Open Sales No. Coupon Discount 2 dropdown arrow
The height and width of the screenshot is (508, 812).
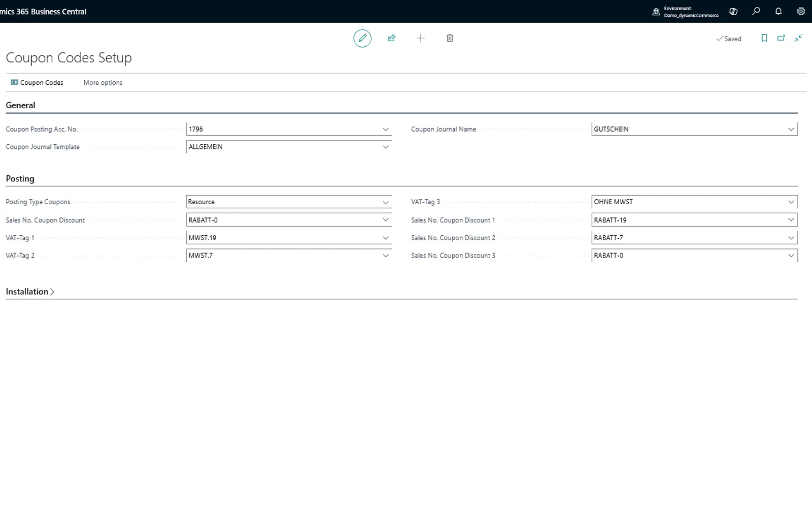[x=791, y=238]
